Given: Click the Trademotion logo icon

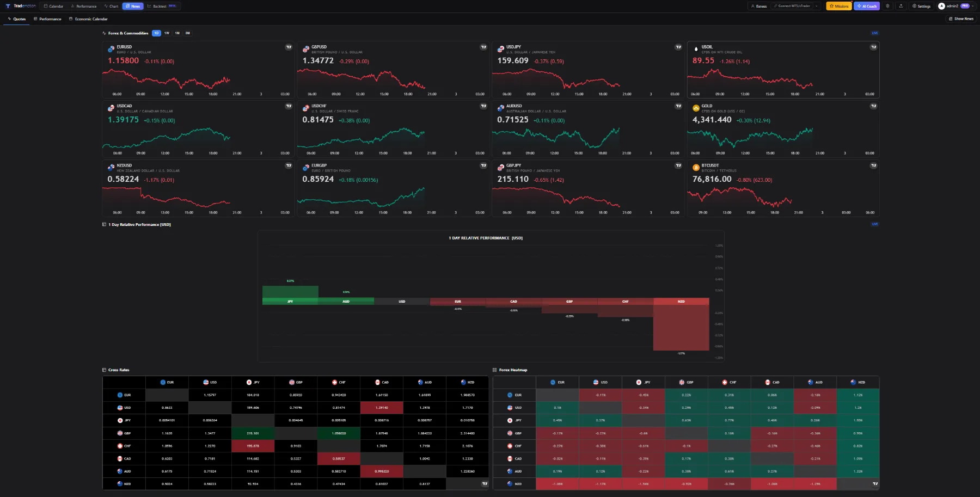Looking at the screenshot, I should pos(8,6).
